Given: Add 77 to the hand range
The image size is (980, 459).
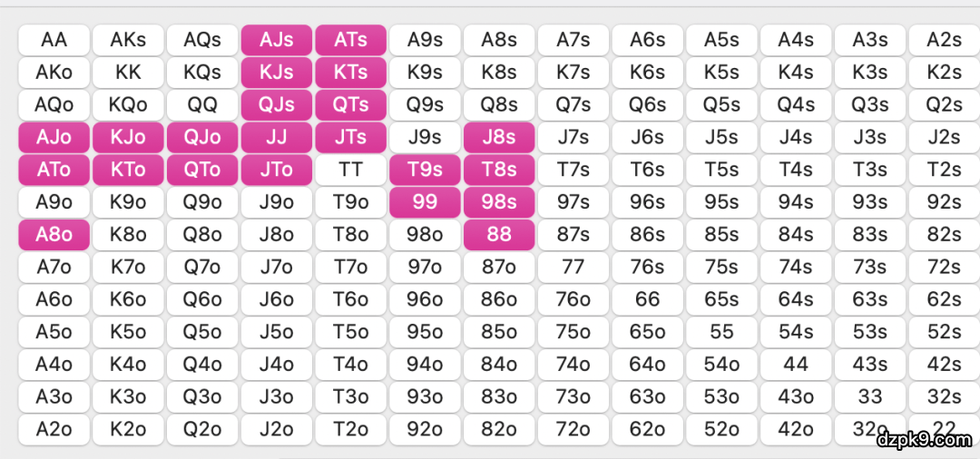Looking at the screenshot, I should (573, 267).
